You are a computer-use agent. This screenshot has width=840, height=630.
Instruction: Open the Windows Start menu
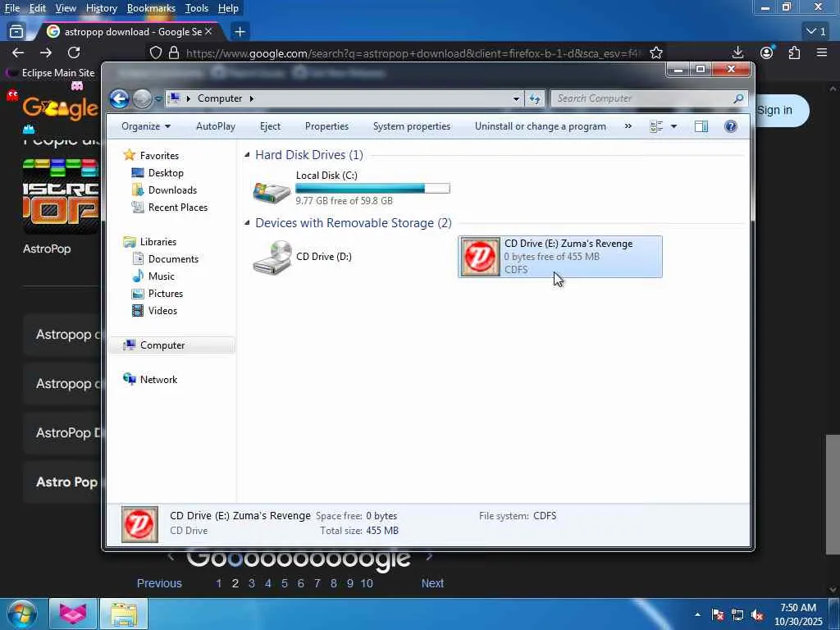(21, 614)
